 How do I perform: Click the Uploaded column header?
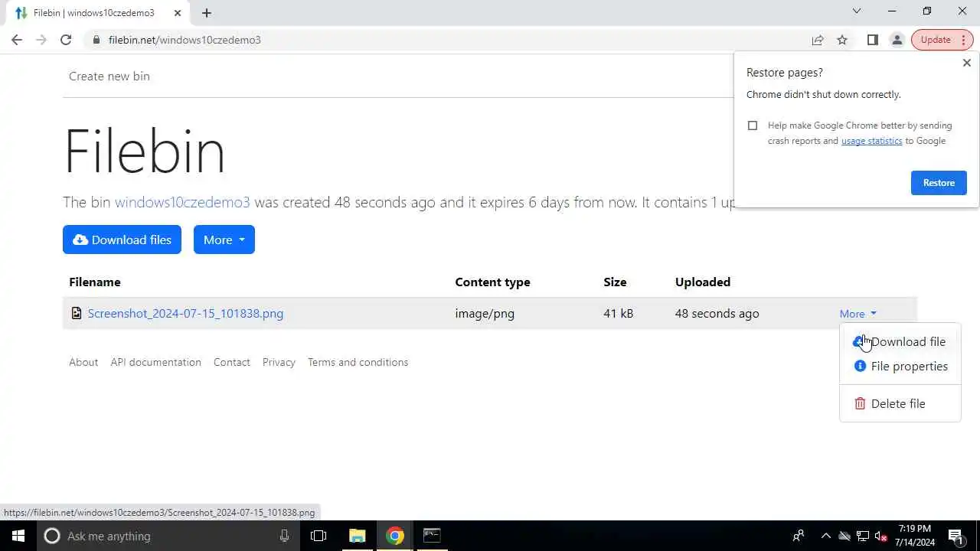pyautogui.click(x=703, y=282)
